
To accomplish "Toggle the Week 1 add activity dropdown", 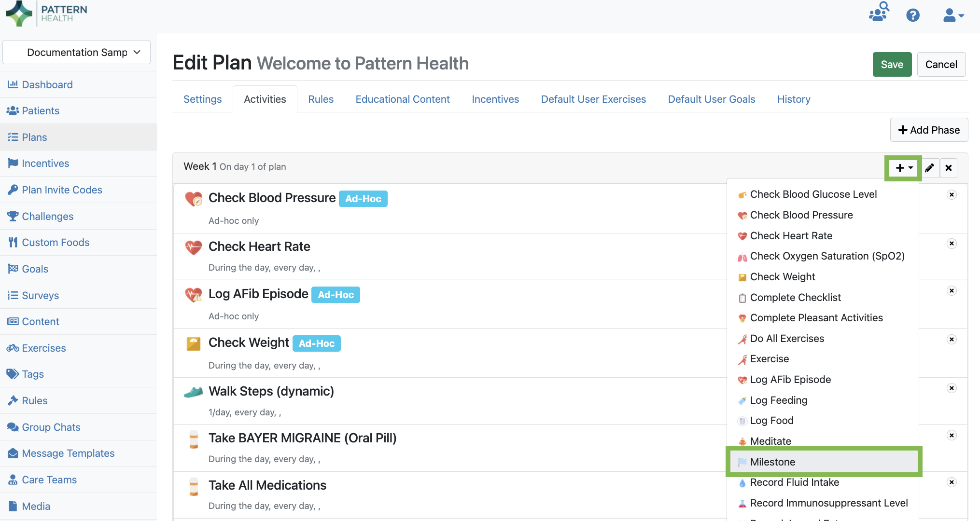I will 903,168.
